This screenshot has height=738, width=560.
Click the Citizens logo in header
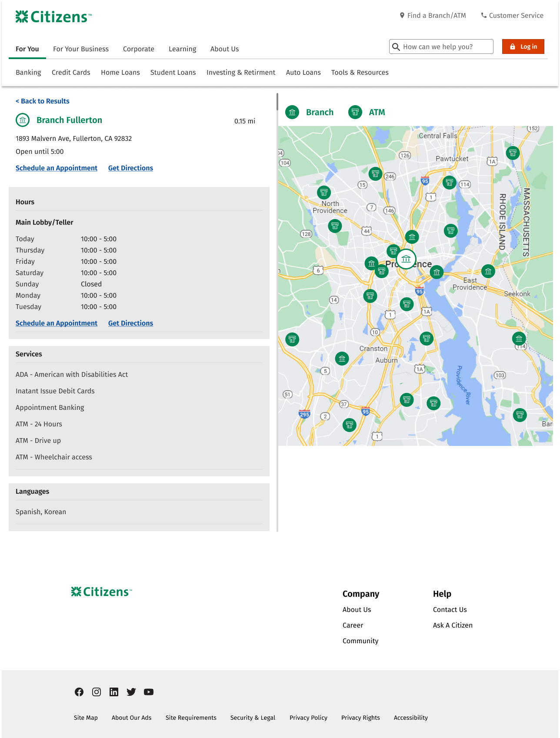(x=53, y=17)
